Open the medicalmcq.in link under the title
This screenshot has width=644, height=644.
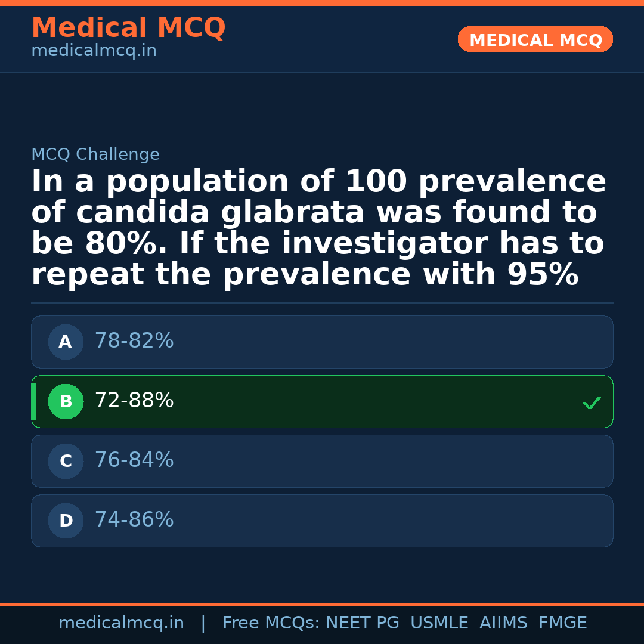(x=94, y=51)
